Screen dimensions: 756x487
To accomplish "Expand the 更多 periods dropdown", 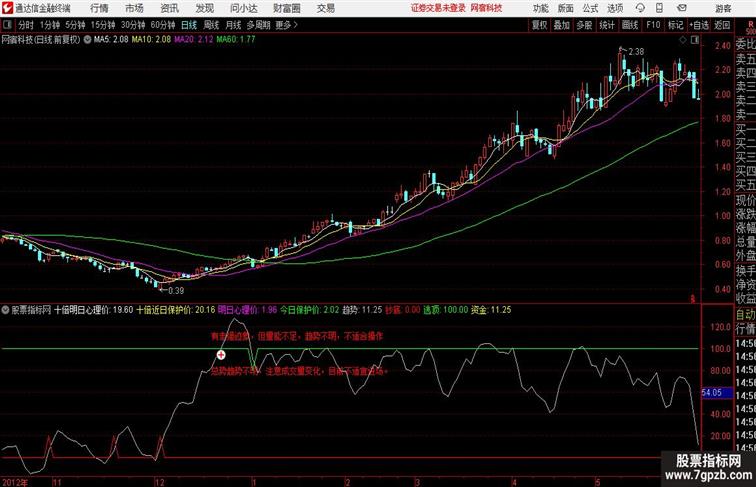I will [x=286, y=25].
